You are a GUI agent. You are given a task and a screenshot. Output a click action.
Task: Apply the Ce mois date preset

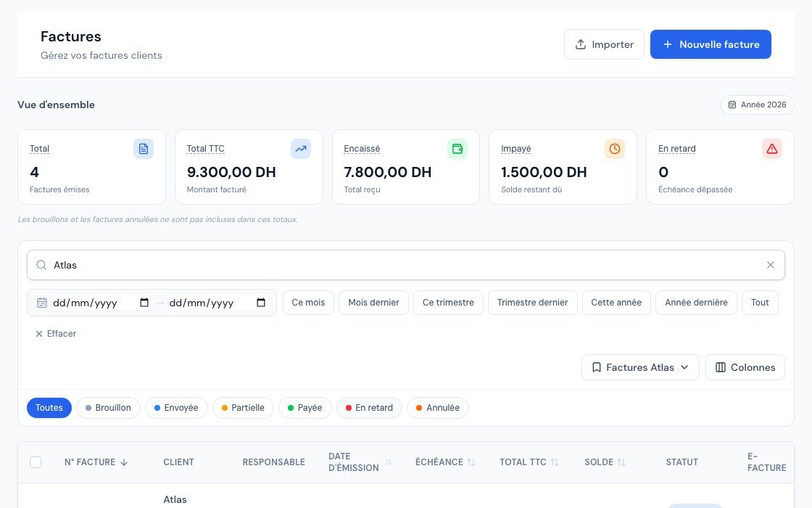pos(308,303)
